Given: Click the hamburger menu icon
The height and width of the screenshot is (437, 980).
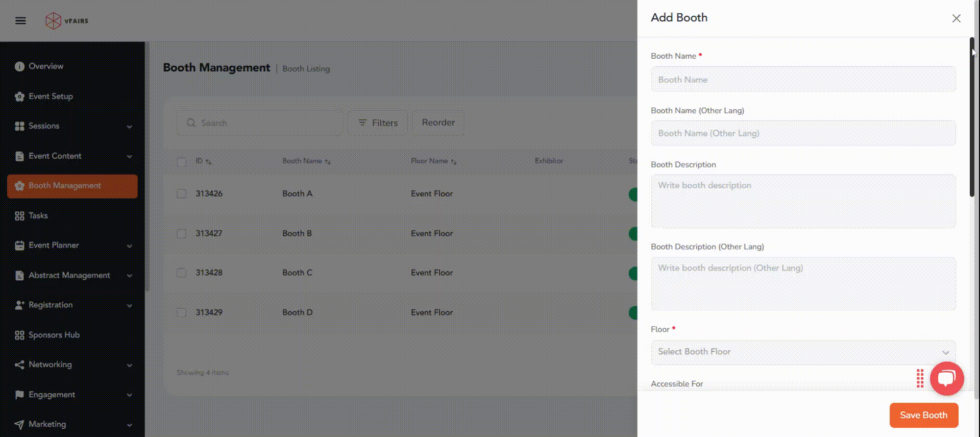Looking at the screenshot, I should tap(20, 20).
